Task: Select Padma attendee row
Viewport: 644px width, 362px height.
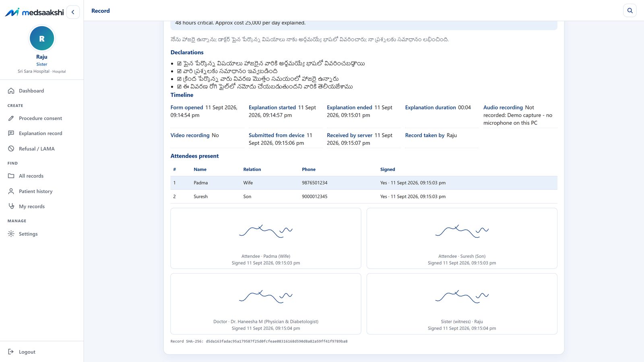Action: point(364,183)
